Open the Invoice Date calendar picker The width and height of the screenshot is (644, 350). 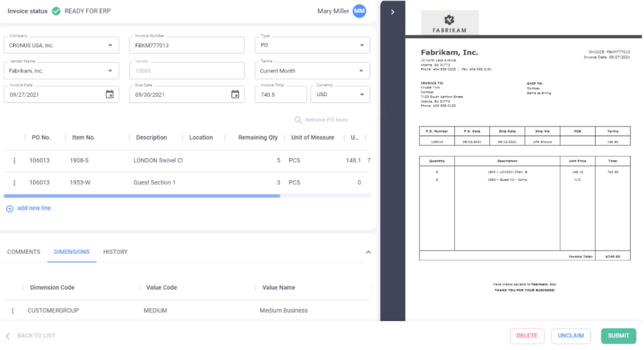click(x=109, y=94)
